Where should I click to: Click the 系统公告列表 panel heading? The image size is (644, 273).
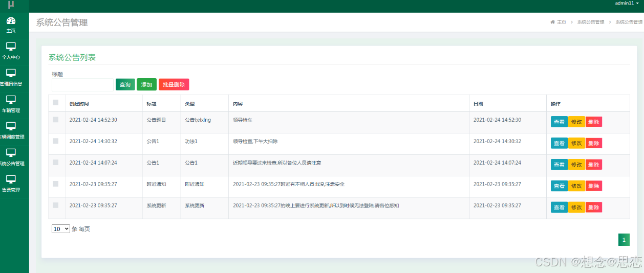pyautogui.click(x=72, y=57)
